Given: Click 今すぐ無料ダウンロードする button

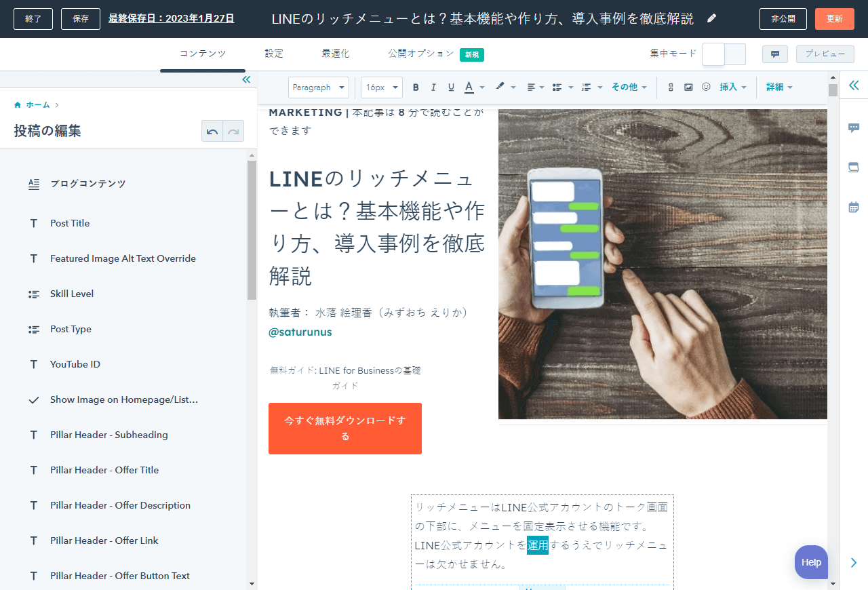Looking at the screenshot, I should point(345,429).
